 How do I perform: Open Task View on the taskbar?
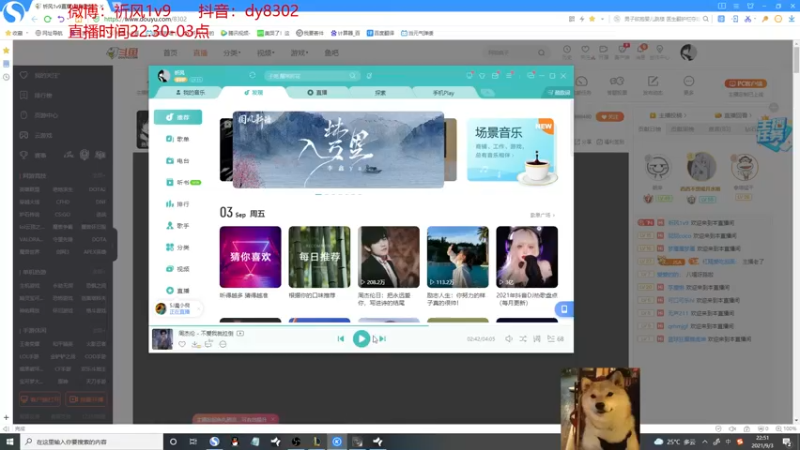tap(193, 442)
